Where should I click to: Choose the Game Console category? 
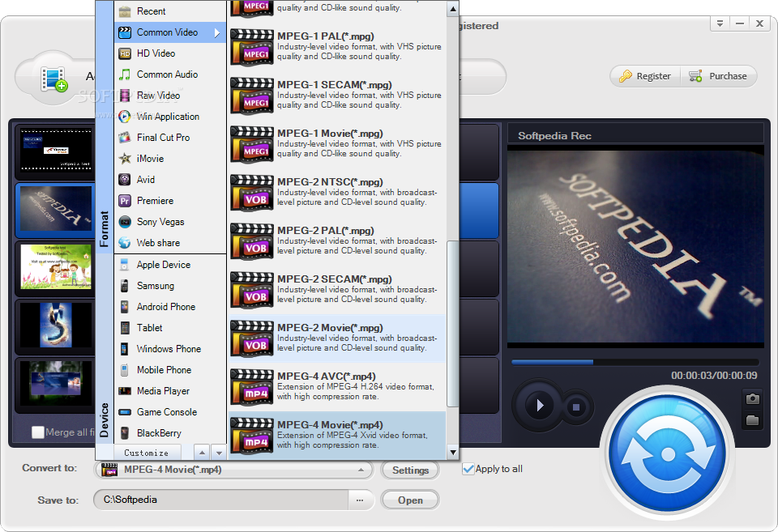(170, 412)
